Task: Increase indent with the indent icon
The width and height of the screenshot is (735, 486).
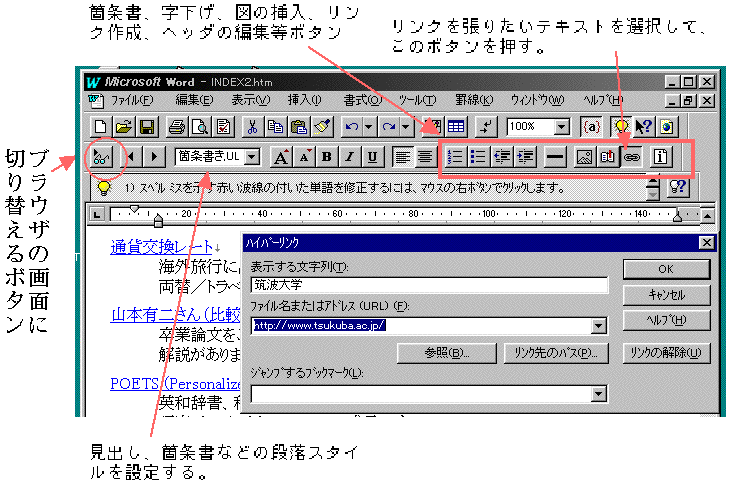Action: point(525,157)
